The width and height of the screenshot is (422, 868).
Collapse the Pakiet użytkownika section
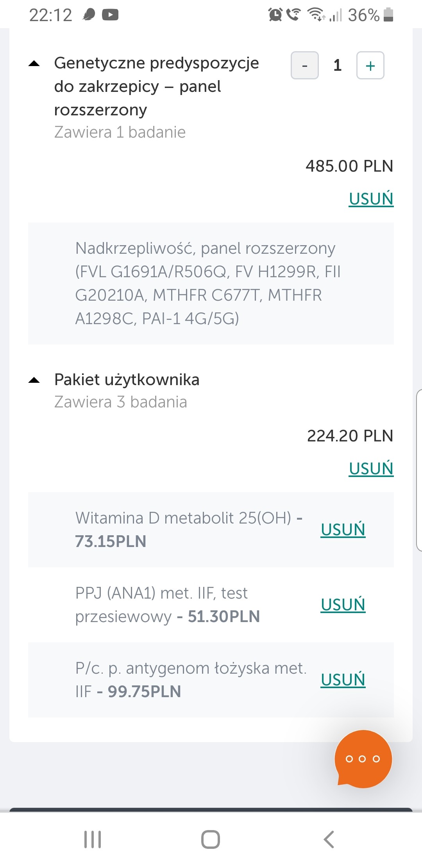[34, 380]
